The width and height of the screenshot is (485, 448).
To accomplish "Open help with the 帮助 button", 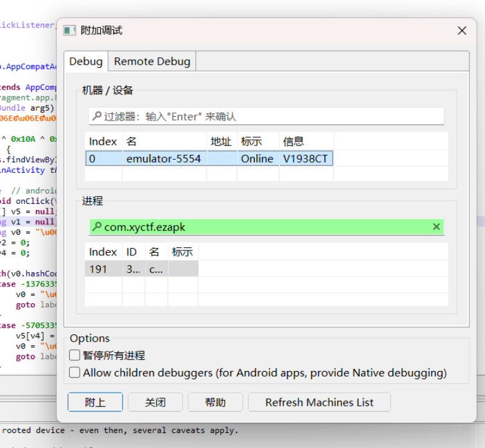I will tap(215, 402).
